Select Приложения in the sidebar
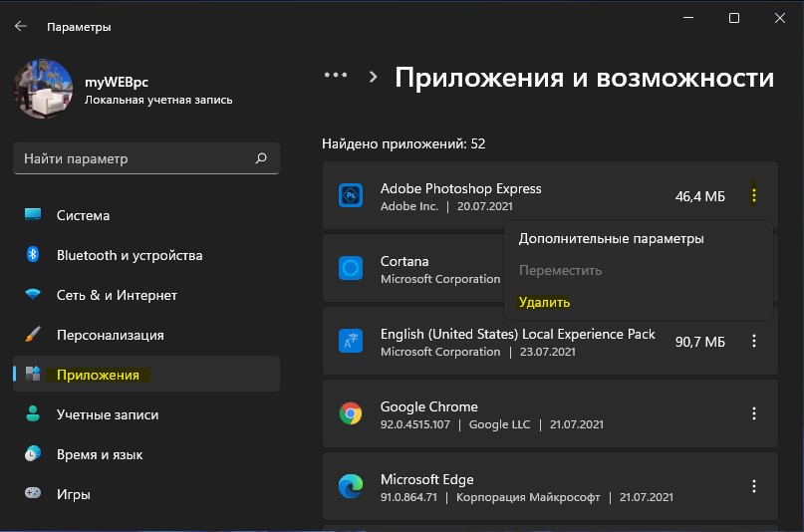This screenshot has height=532, width=804. (x=146, y=375)
